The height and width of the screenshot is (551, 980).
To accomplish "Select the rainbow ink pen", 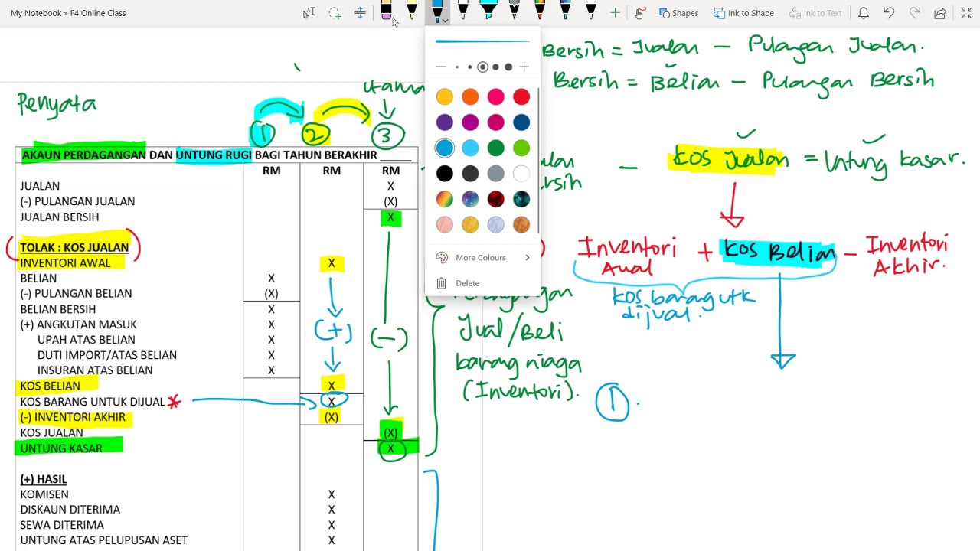I will [540, 11].
